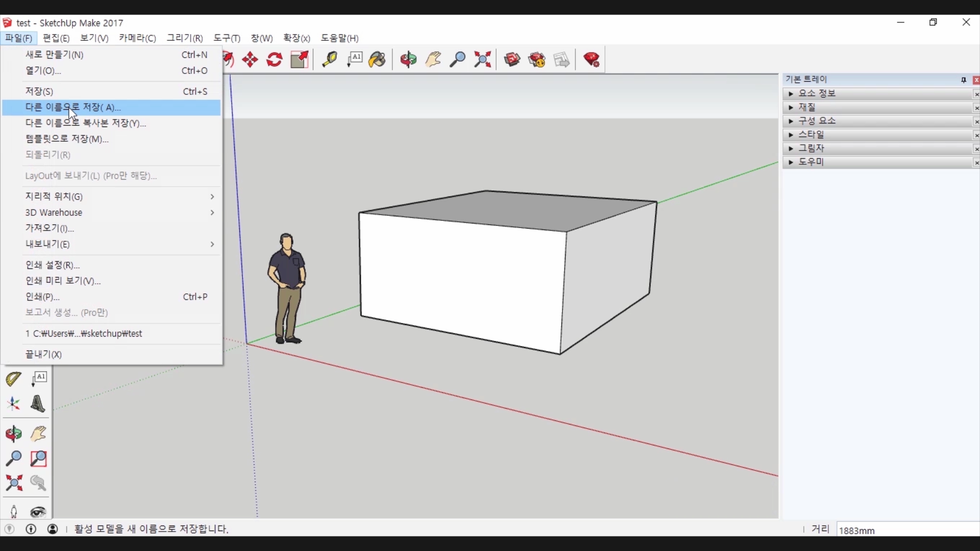Select the Rotate tool
The height and width of the screenshot is (551, 980).
click(x=275, y=60)
